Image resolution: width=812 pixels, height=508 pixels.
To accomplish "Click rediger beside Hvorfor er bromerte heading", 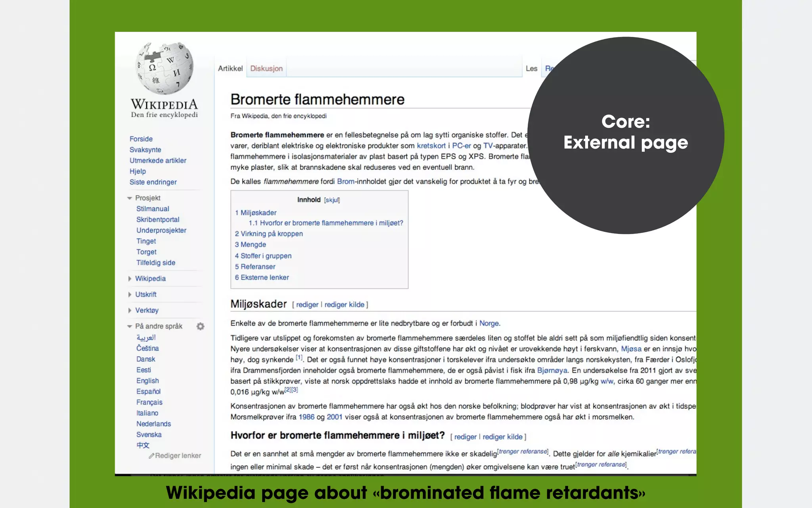I will pos(465,437).
